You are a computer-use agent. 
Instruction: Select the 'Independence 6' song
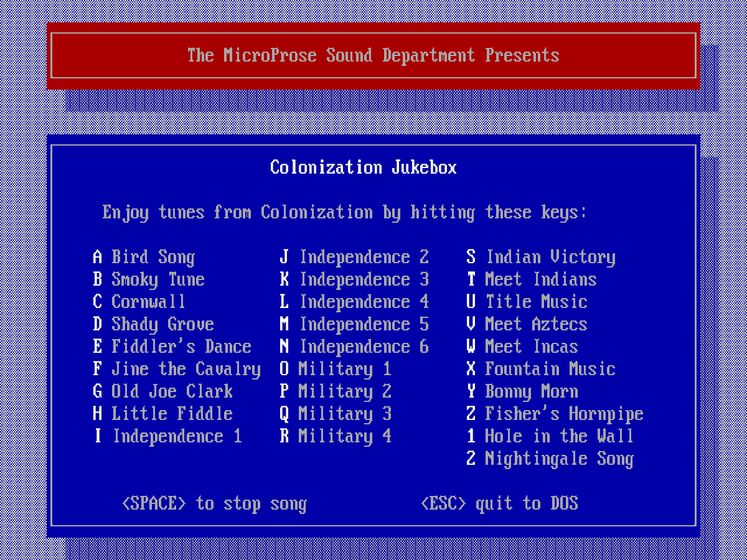click(354, 347)
